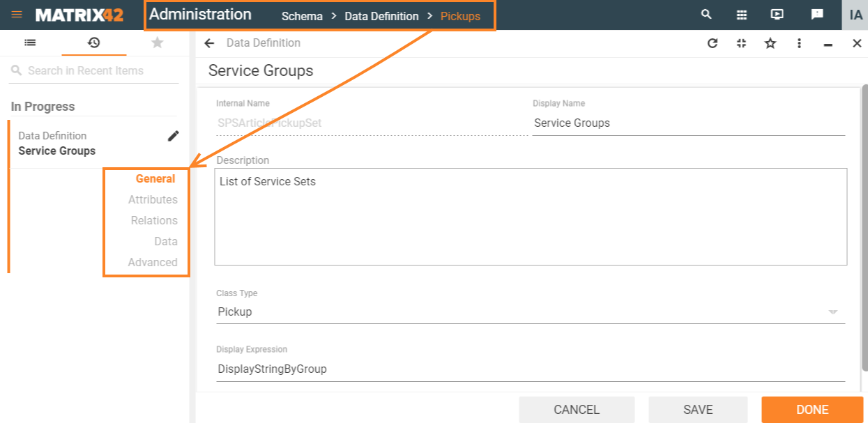
Task: Click the Search in Recent Items field
Action: click(x=85, y=70)
